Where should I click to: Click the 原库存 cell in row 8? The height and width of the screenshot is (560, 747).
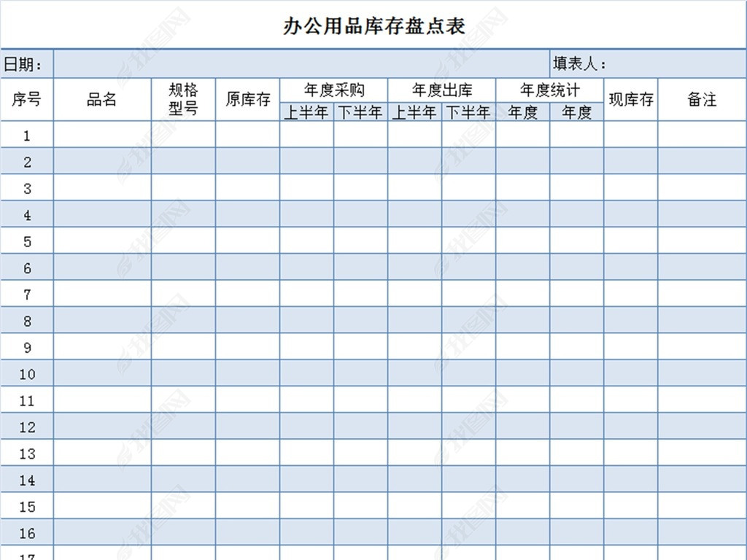point(247,321)
